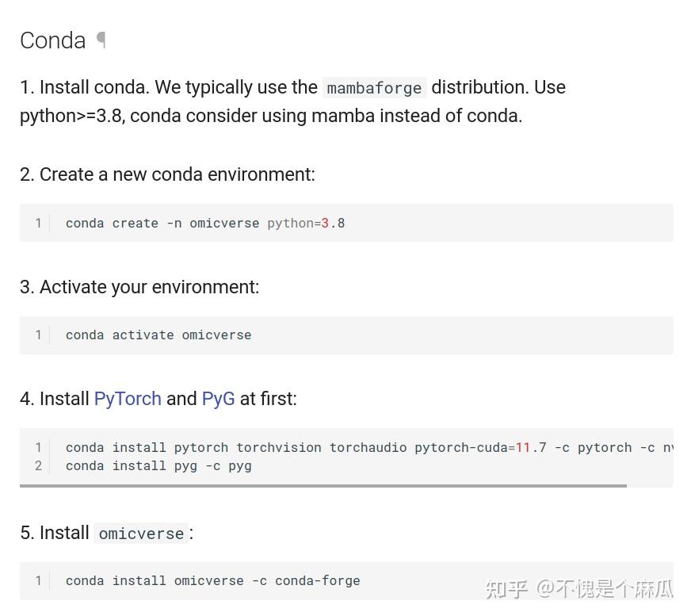Follow the PyG link

pos(218,399)
